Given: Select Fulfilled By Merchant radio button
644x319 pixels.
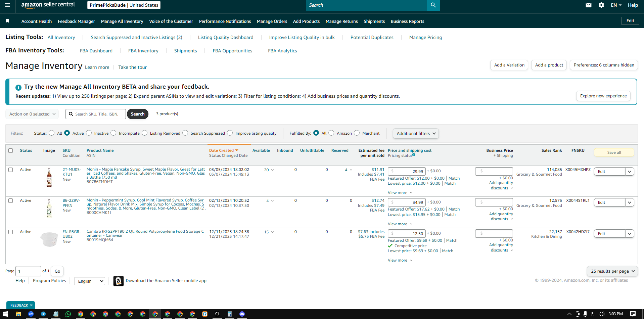Looking at the screenshot, I should [357, 133].
